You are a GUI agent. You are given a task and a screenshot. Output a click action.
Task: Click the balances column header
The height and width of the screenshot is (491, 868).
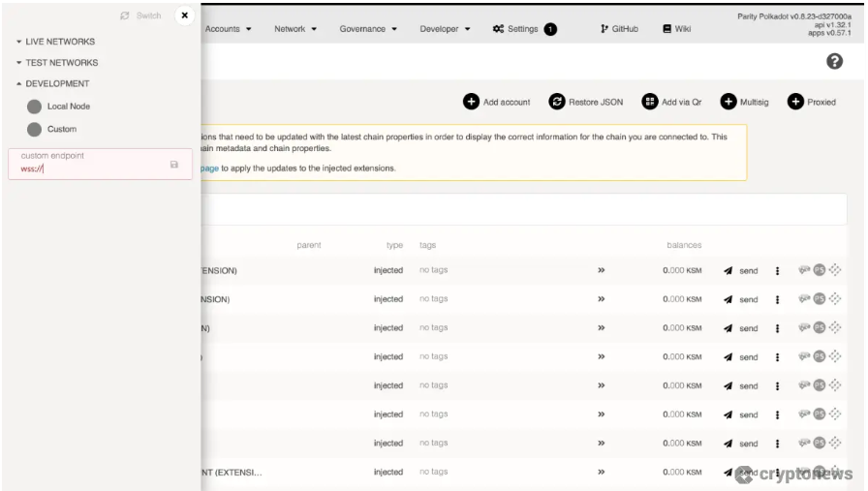coord(684,245)
